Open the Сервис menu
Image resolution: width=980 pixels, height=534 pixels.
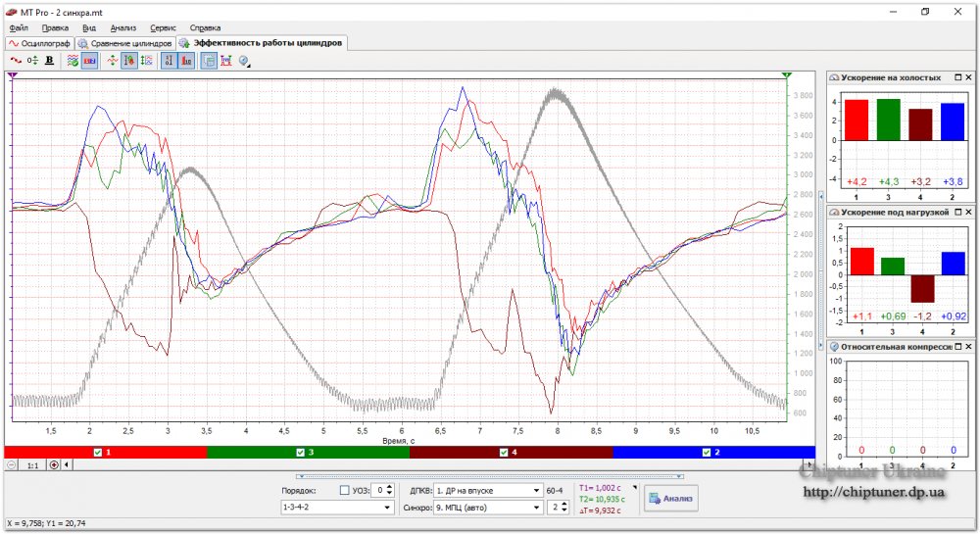click(163, 27)
